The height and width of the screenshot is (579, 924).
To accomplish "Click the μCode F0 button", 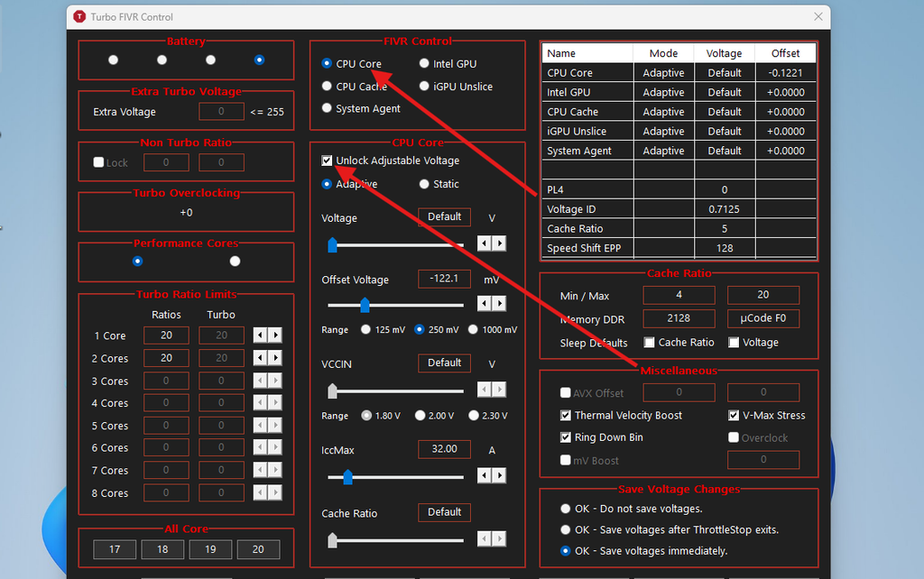I will (x=763, y=318).
